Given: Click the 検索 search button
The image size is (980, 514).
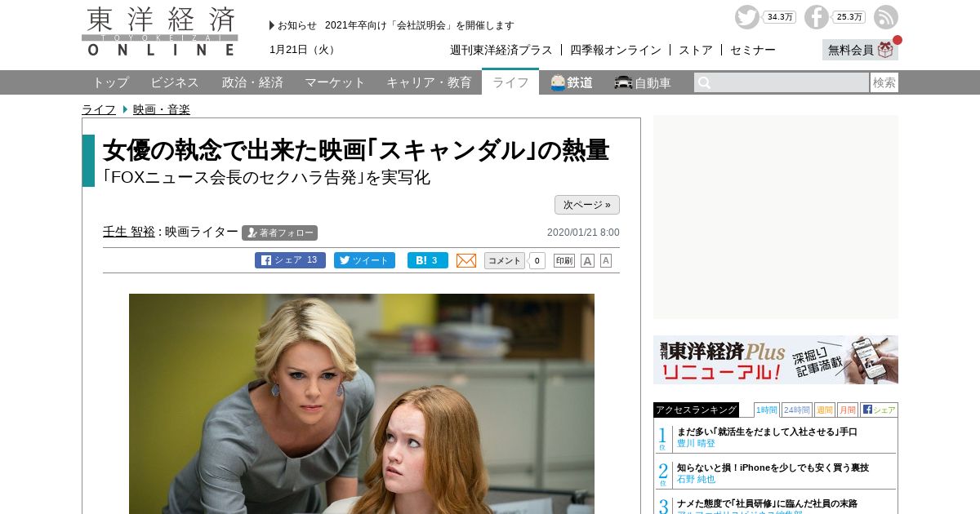Looking at the screenshot, I should pos(884,82).
